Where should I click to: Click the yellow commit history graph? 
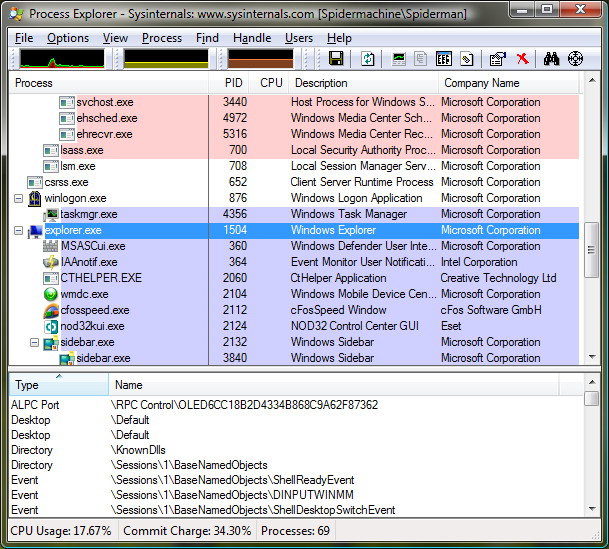[x=166, y=59]
